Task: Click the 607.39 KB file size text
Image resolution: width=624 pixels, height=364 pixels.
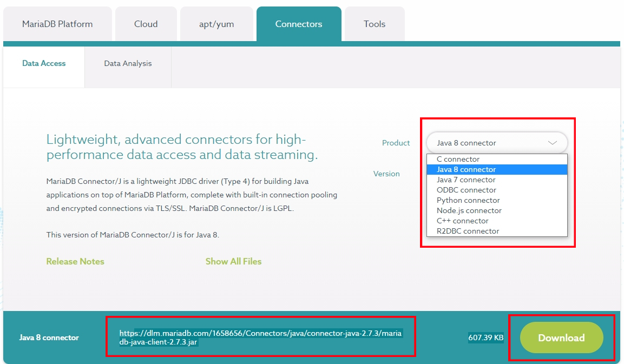Action: pyautogui.click(x=485, y=337)
